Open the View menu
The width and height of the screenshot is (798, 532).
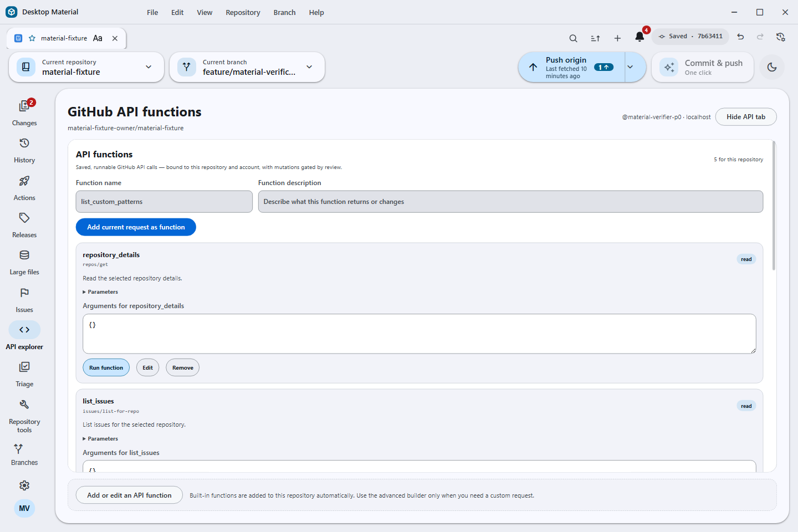pos(204,12)
